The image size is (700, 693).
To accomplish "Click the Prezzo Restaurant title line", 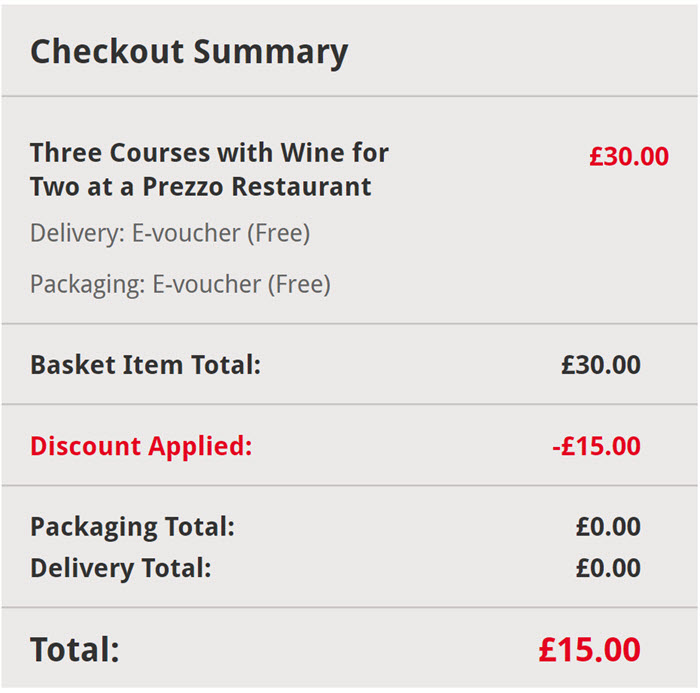I will click(x=200, y=187).
